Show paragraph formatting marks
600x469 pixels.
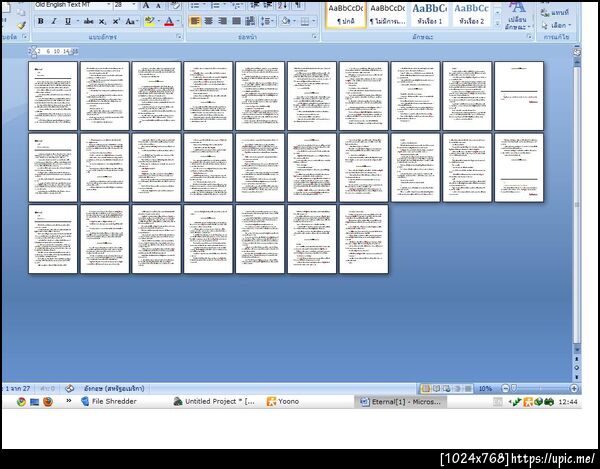(298, 5)
